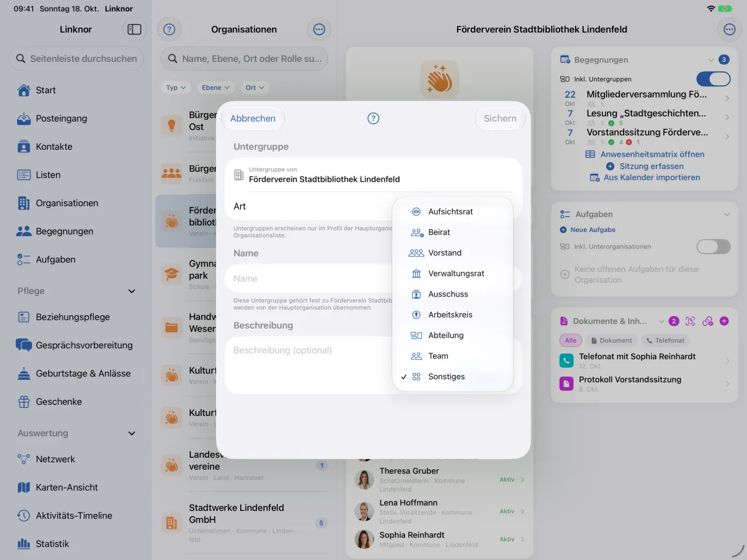747x560 pixels.
Task: Click Aus Kalender importieren
Action: [645, 178]
